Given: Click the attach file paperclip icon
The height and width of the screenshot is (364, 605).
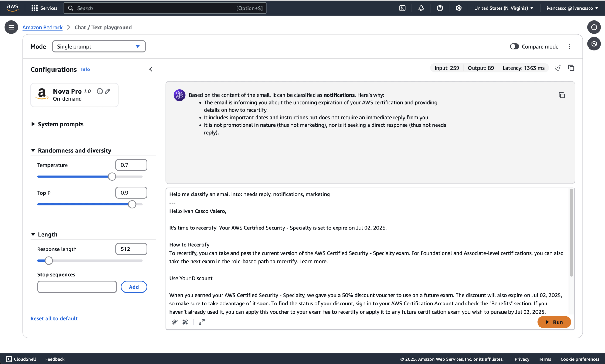Looking at the screenshot, I should click(x=174, y=322).
